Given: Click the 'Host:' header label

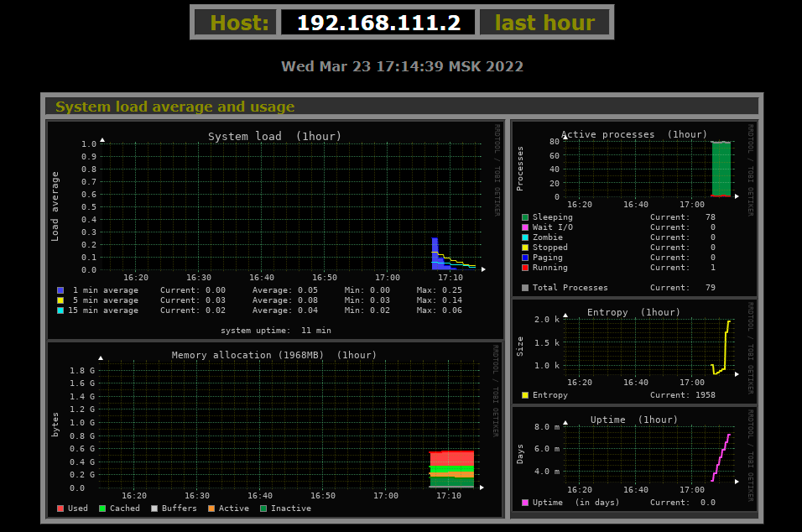Looking at the screenshot, I should point(239,23).
